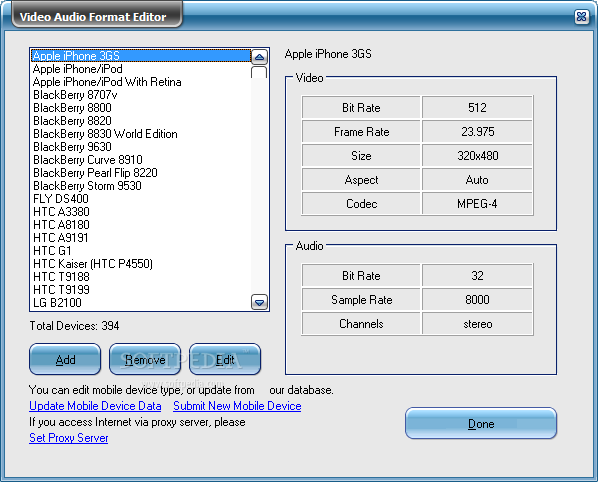598x482 pixels.
Task: Click the Done button
Action: (481, 423)
